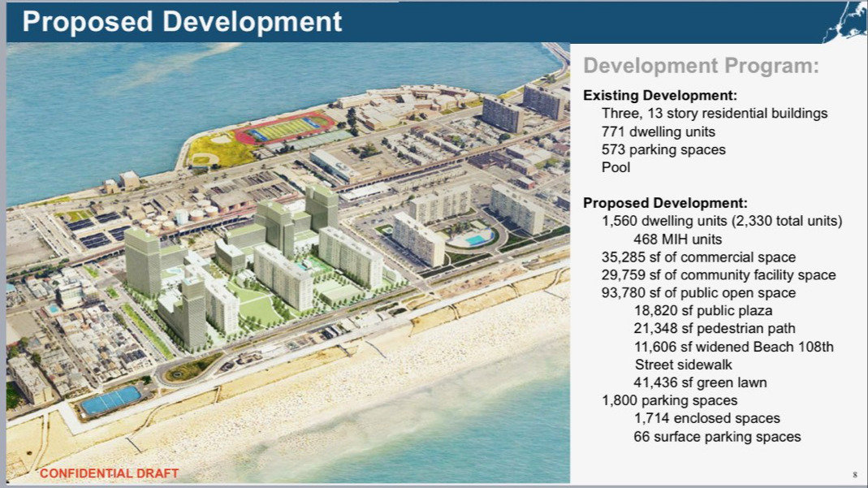
Task: Click the Development Program heading
Action: click(701, 67)
